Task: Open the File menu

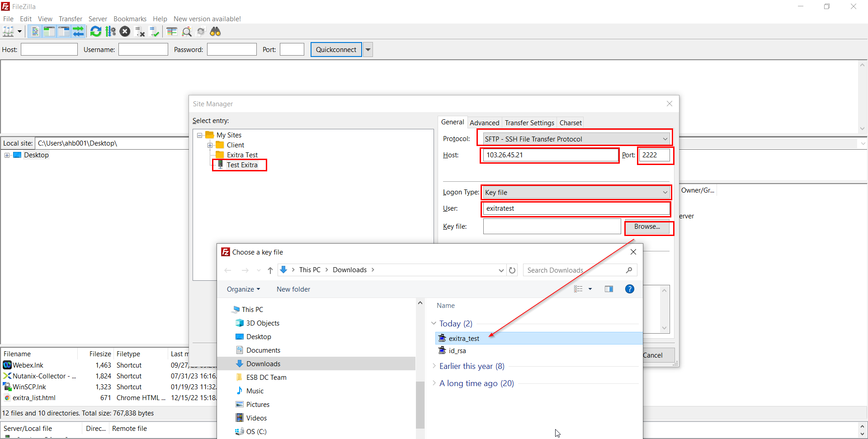Action: [8, 19]
